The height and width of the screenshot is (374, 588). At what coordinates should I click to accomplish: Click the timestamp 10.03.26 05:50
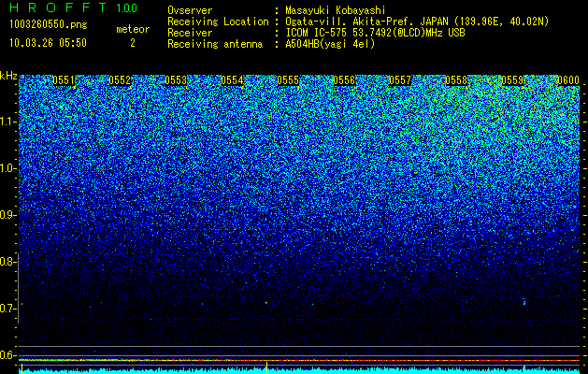click(x=48, y=43)
